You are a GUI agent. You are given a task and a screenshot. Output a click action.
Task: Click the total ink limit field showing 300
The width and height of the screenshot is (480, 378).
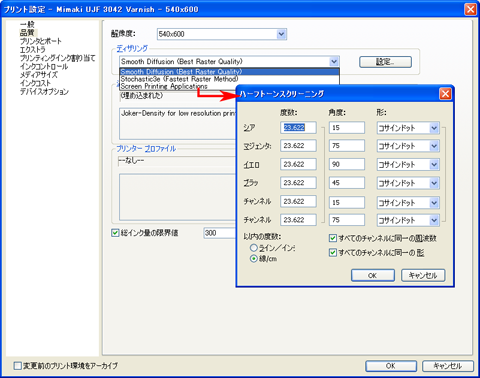coord(219,233)
